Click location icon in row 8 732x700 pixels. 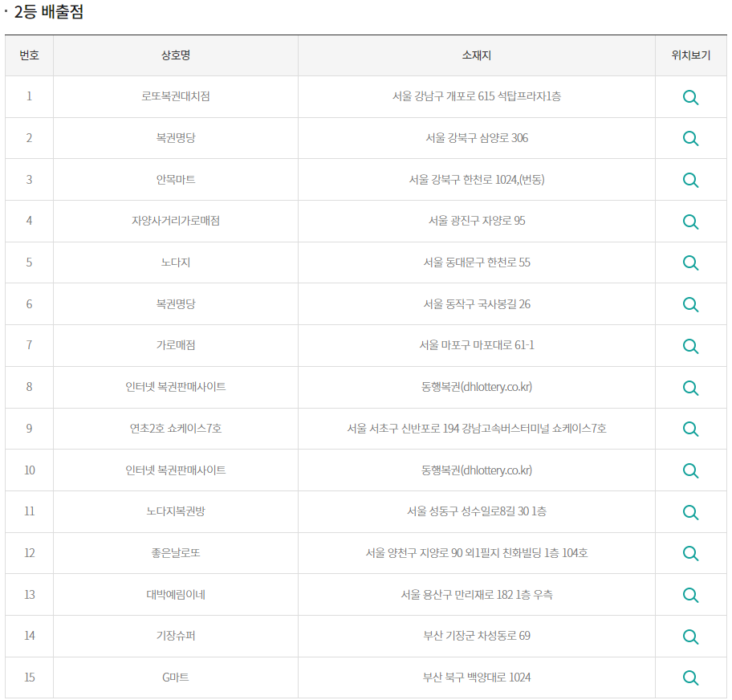[690, 388]
